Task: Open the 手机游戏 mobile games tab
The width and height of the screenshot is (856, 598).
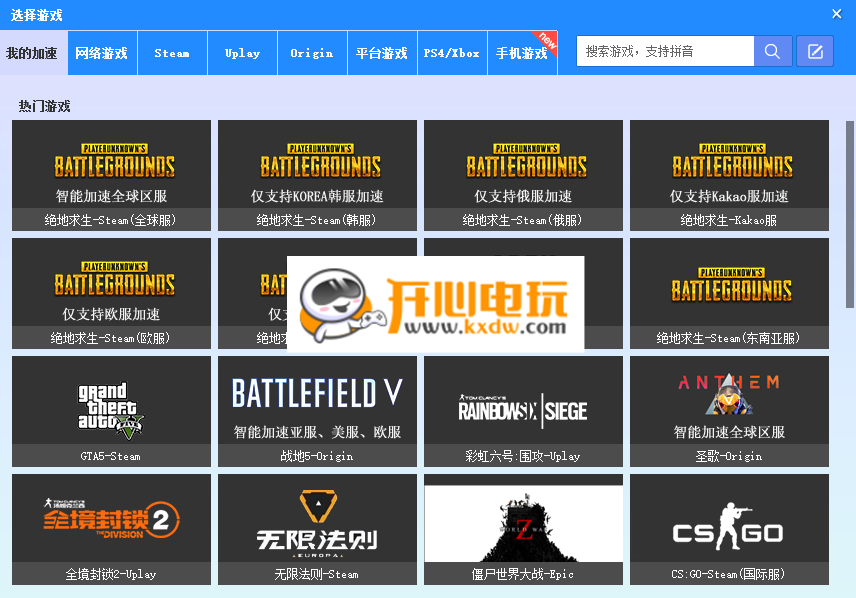Action: (x=522, y=53)
